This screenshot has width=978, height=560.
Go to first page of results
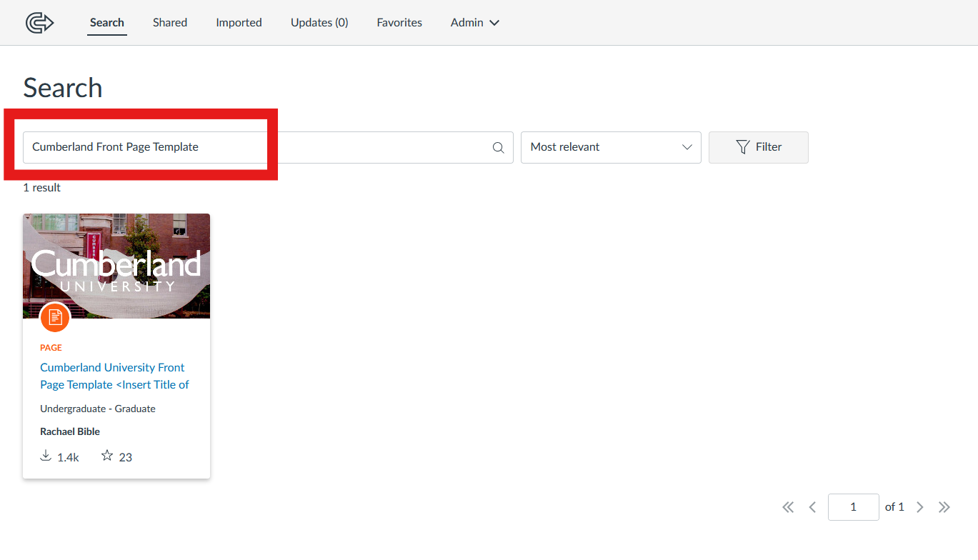pos(788,507)
